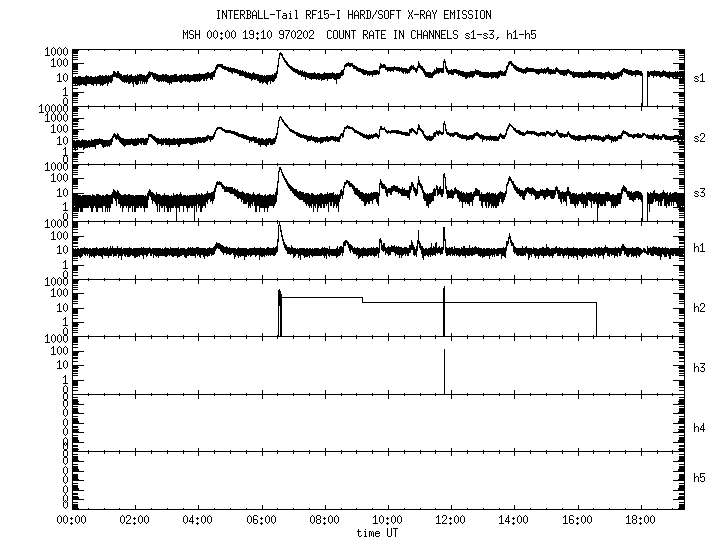Click the 10:00 time axis tick label
The image size is (720, 550).
(x=387, y=520)
